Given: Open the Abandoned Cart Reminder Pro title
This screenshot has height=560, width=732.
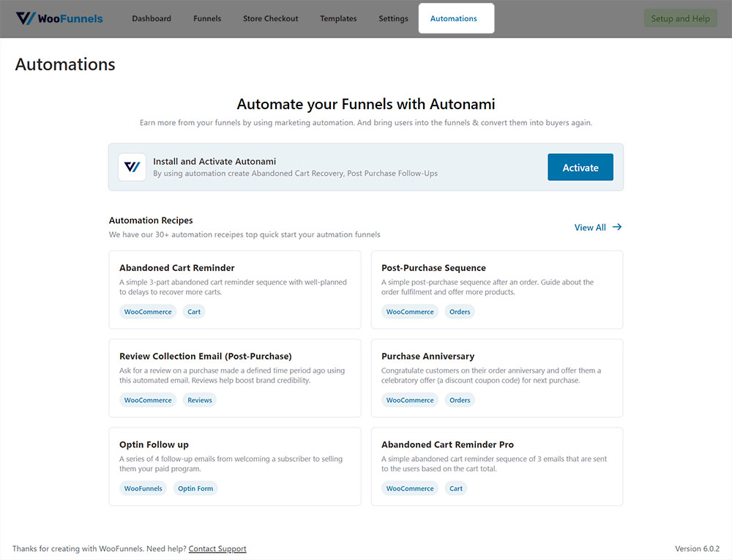Looking at the screenshot, I should 447,445.
